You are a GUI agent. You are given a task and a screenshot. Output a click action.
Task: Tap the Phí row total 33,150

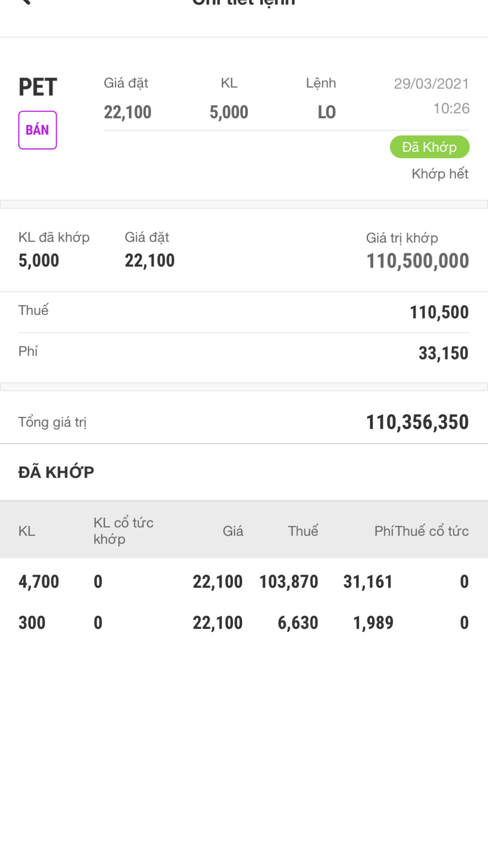[x=443, y=353]
